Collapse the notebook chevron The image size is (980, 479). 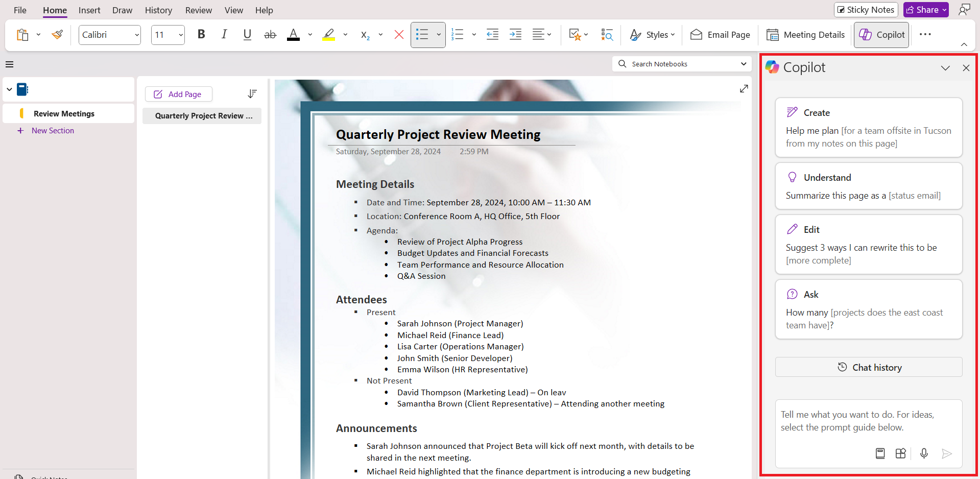(x=9, y=89)
